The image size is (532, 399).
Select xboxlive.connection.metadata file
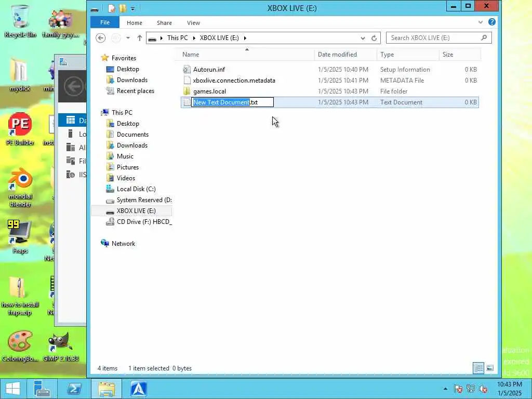(234, 81)
